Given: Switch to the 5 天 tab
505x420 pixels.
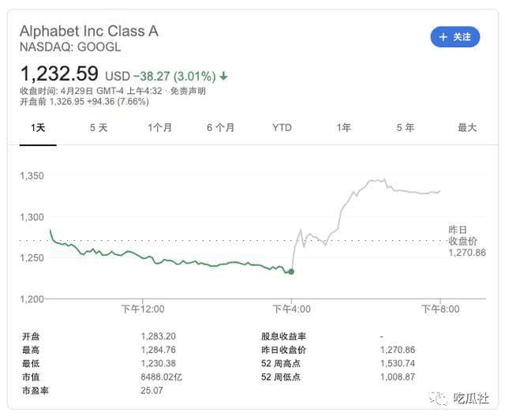Looking at the screenshot, I should pyautogui.click(x=99, y=127).
